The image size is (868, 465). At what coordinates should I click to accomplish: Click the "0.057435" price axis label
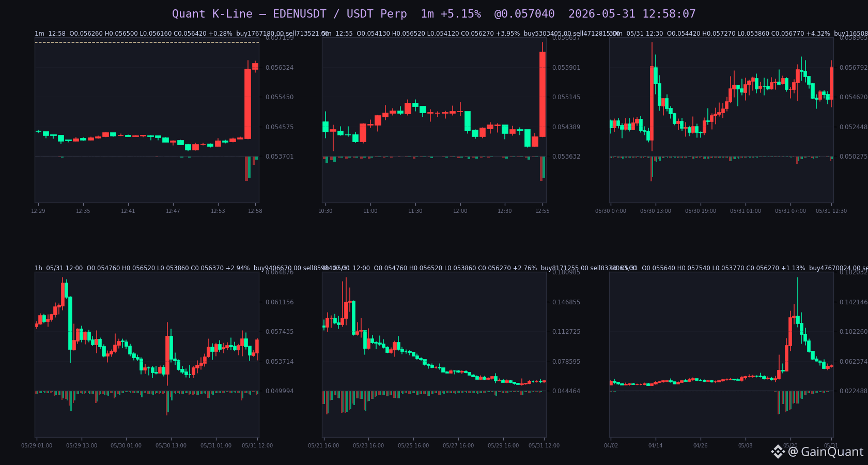pyautogui.click(x=280, y=332)
